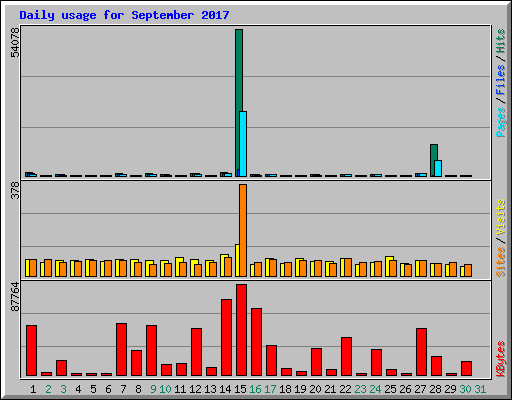This screenshot has width=512, height=400.
Task: Click day label 24 on the x-axis
Action: coord(375,389)
